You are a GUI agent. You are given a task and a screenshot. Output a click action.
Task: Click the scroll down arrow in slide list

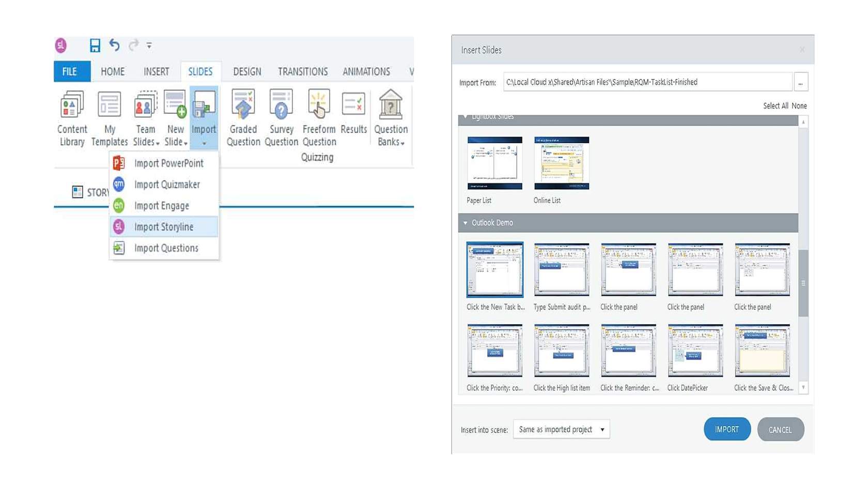[x=803, y=387]
